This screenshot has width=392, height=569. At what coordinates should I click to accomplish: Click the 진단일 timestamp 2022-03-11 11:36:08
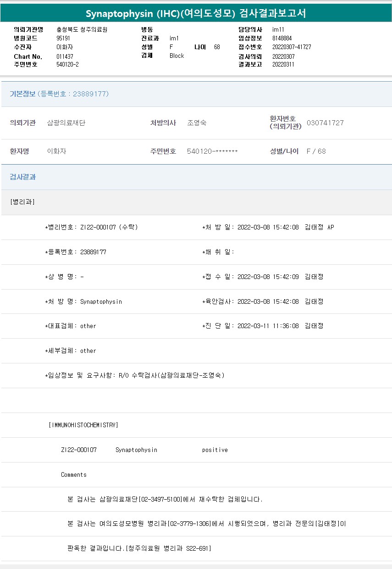(x=268, y=326)
